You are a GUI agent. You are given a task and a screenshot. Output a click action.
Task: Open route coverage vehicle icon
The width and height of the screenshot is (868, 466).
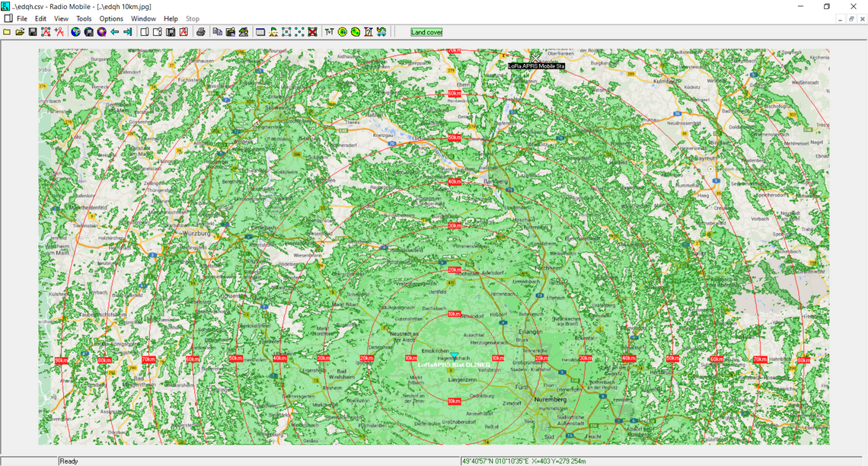click(x=381, y=32)
